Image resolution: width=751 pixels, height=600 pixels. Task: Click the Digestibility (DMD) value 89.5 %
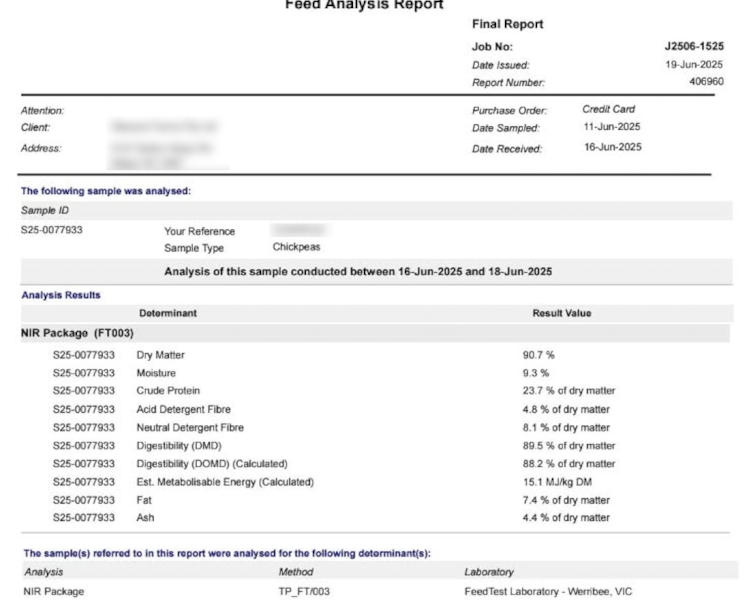pos(568,445)
